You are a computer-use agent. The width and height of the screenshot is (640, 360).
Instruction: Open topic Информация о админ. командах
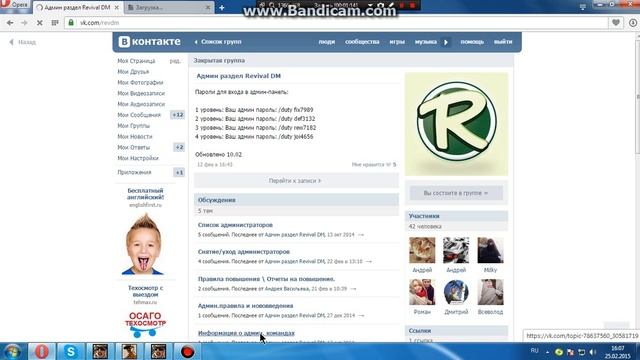point(246,333)
